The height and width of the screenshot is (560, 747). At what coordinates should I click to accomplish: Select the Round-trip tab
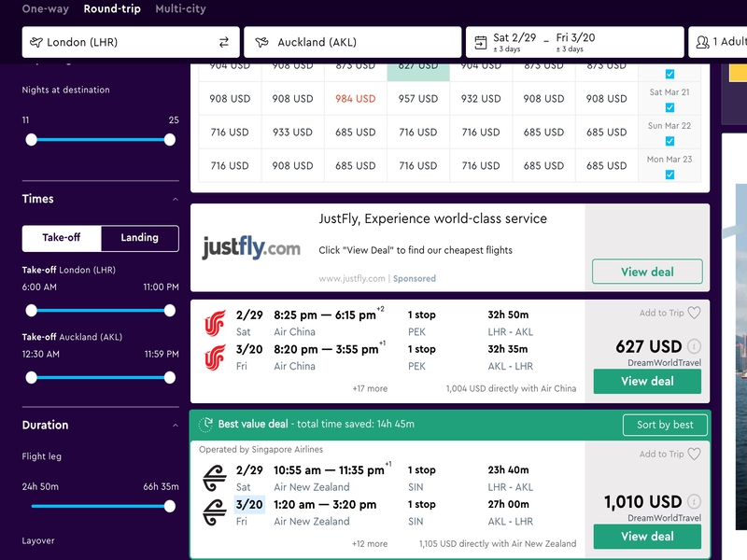(x=112, y=9)
